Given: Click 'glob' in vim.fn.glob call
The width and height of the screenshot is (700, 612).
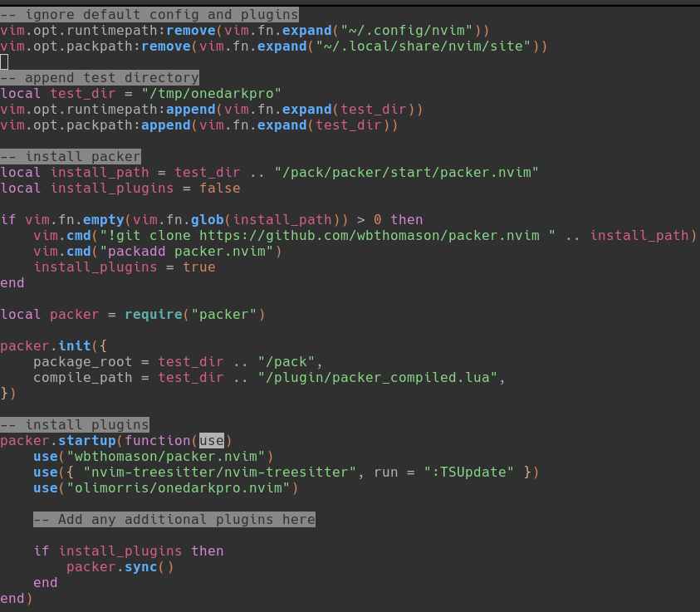Looking at the screenshot, I should point(208,219).
